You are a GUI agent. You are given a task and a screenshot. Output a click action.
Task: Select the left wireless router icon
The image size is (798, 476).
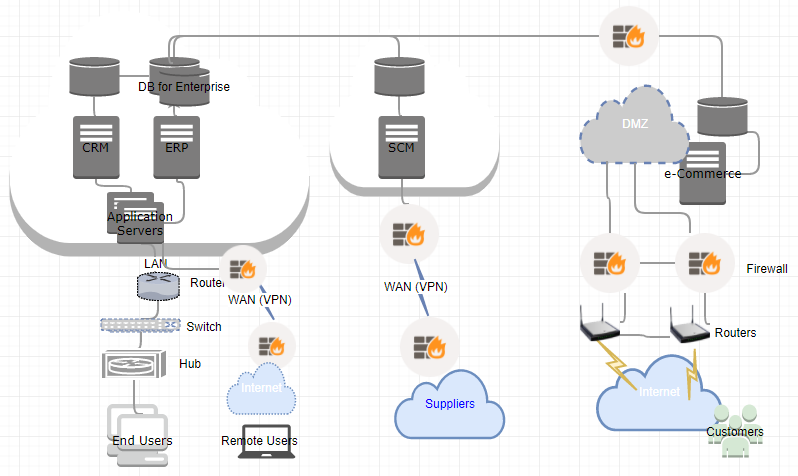pos(600,323)
